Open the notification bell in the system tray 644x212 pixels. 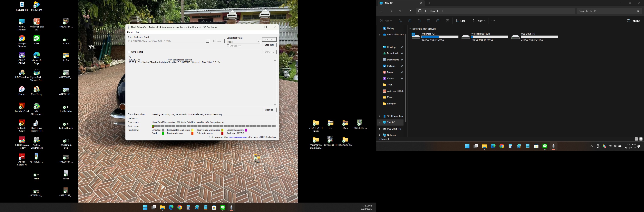tap(639, 146)
